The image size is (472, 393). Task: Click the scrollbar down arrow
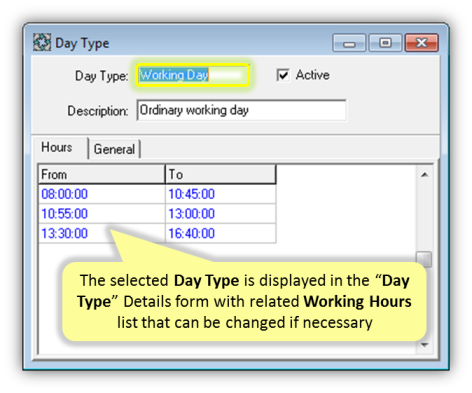pyautogui.click(x=424, y=345)
